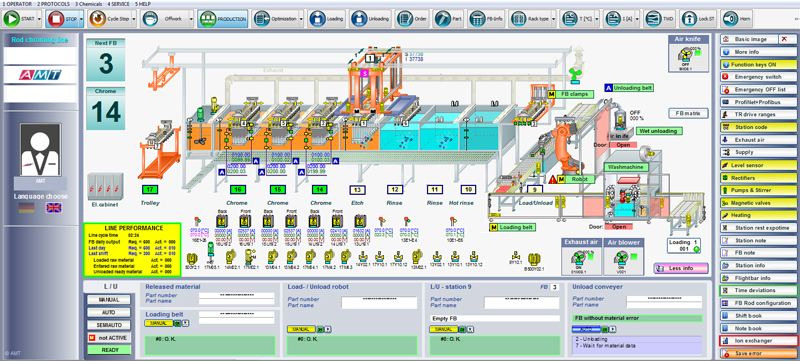Click the PRODUCTION mode toolbar icon
Viewport: 800px width, 361px height.
tap(207, 19)
